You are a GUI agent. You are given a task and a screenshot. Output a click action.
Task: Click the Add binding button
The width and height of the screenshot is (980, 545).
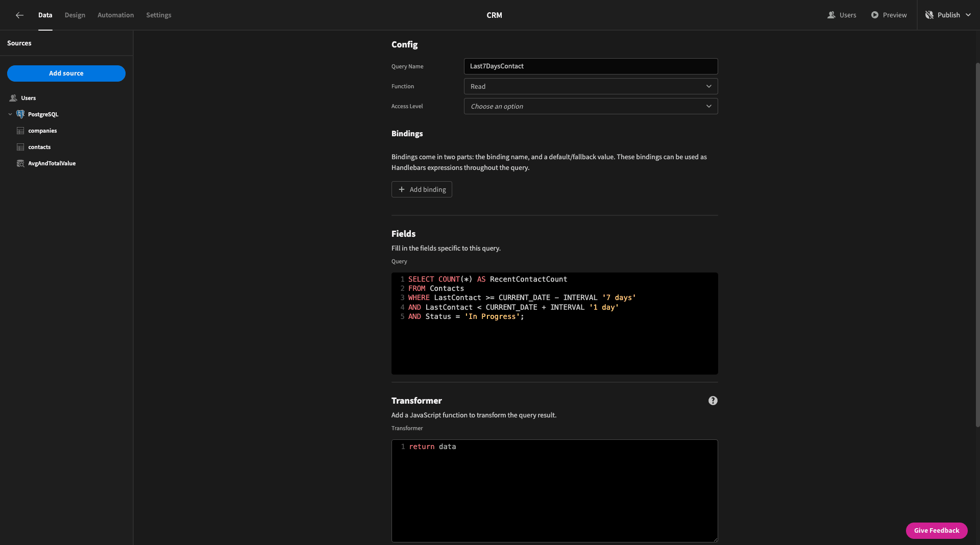422,189
